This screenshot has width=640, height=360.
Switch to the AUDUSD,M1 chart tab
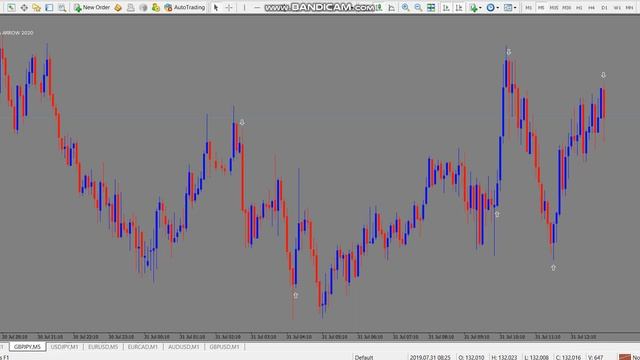[184, 347]
